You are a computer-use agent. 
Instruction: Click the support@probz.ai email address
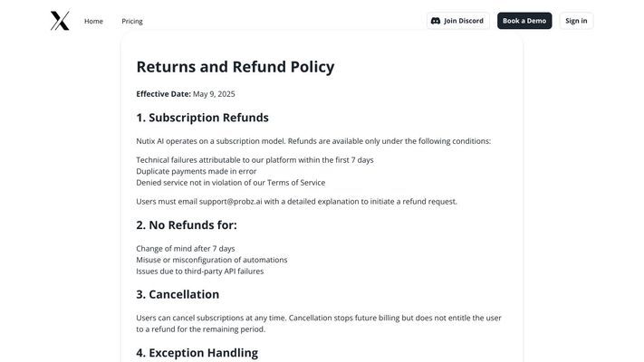click(x=231, y=201)
